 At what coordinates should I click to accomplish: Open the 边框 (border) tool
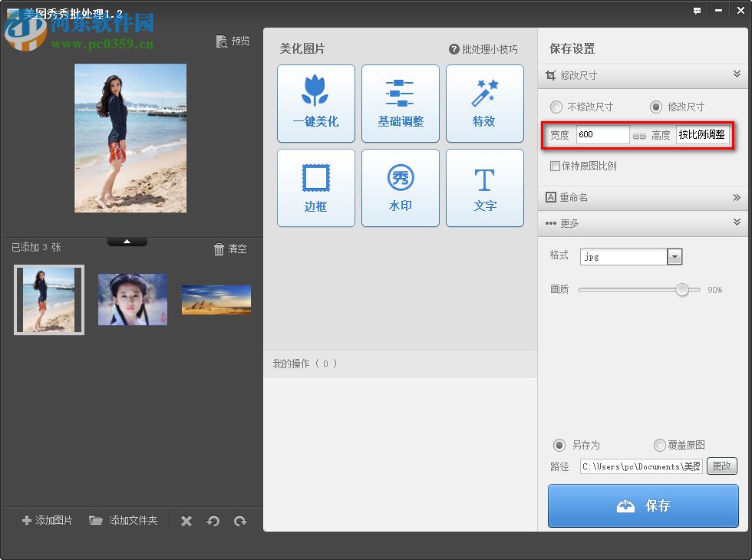[x=315, y=187]
